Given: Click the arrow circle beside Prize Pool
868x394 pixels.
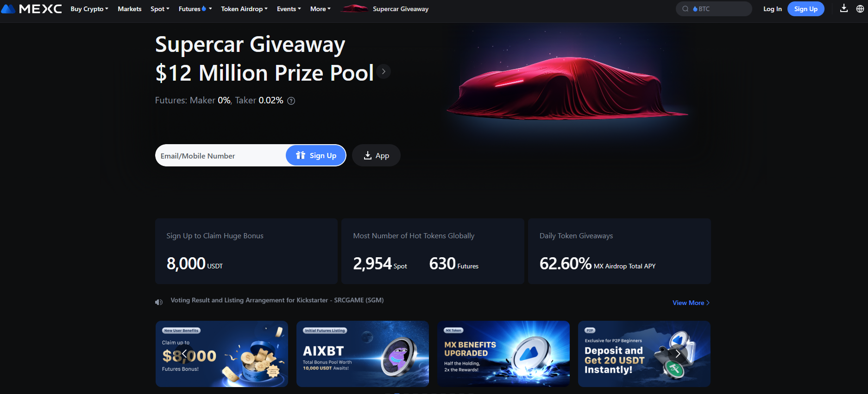Looking at the screenshot, I should click(384, 72).
